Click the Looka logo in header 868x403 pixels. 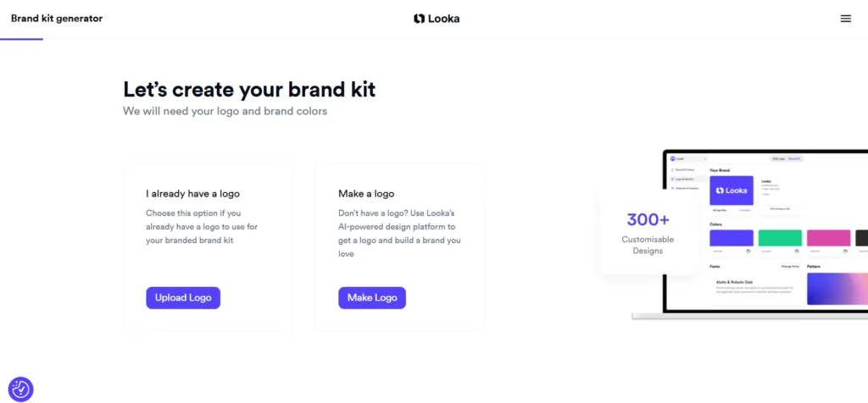[x=437, y=19]
